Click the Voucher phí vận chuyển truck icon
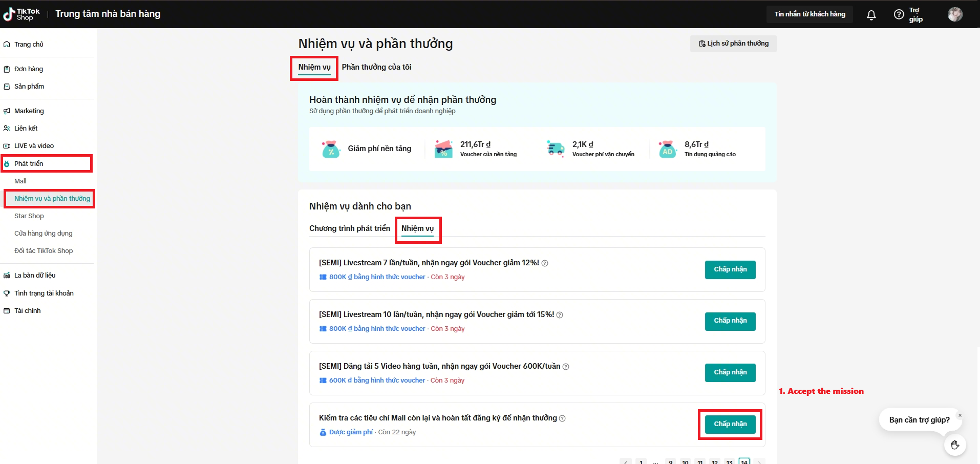Screen dimensions: 980x464 click(x=555, y=149)
